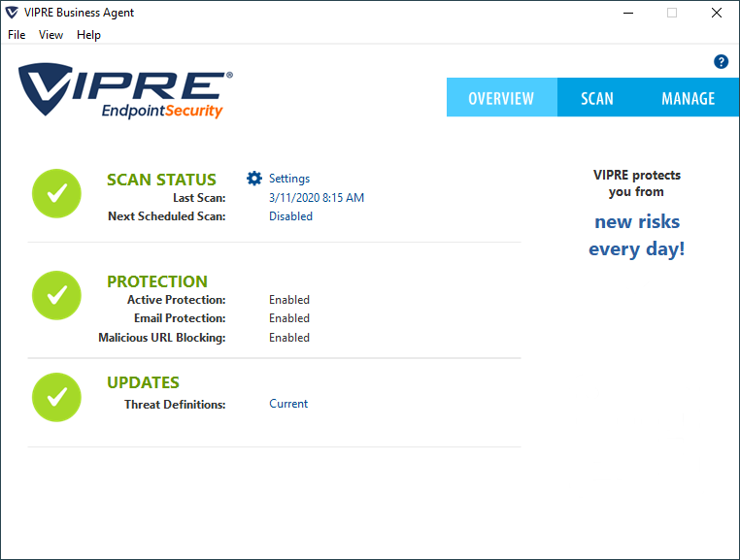The height and width of the screenshot is (560, 740).
Task: Open the Help menu
Action: (88, 35)
